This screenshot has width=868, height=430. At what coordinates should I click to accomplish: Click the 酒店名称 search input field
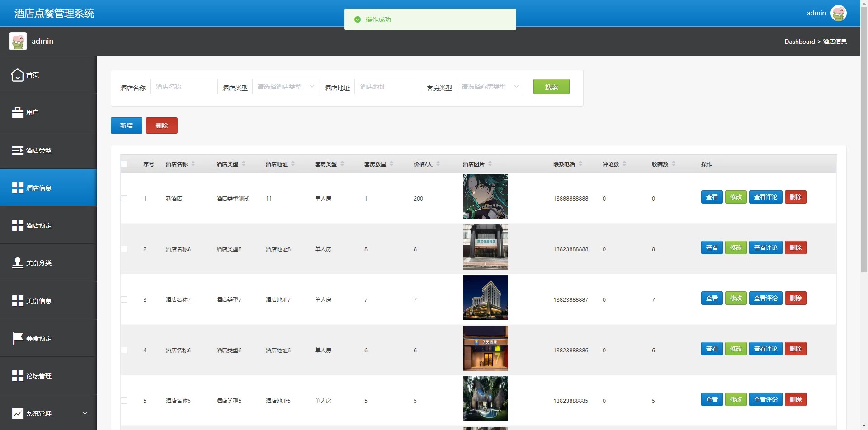coord(184,87)
